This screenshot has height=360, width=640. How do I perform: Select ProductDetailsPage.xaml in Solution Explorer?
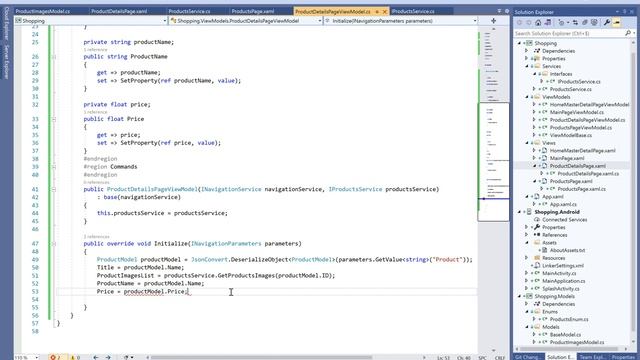577,166
